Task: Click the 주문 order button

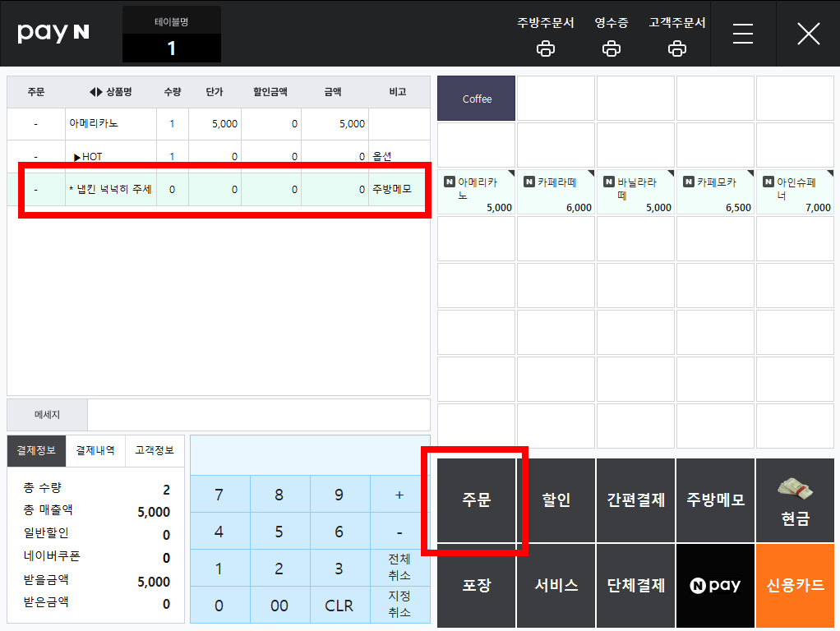Action: [476, 500]
